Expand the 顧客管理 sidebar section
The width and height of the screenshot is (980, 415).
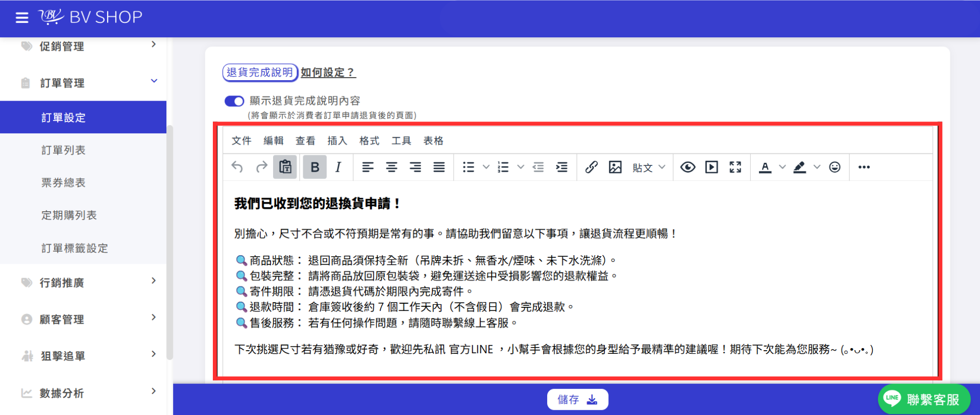point(83,319)
